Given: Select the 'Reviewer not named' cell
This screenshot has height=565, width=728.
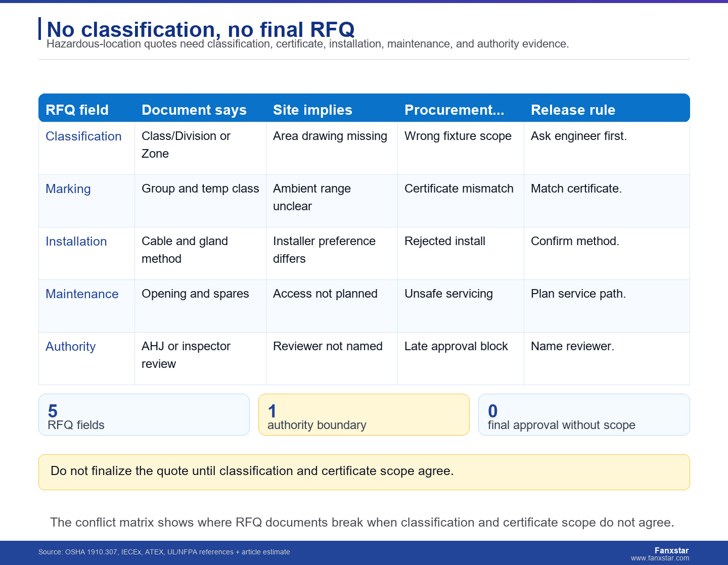Looking at the screenshot, I should point(332,359).
